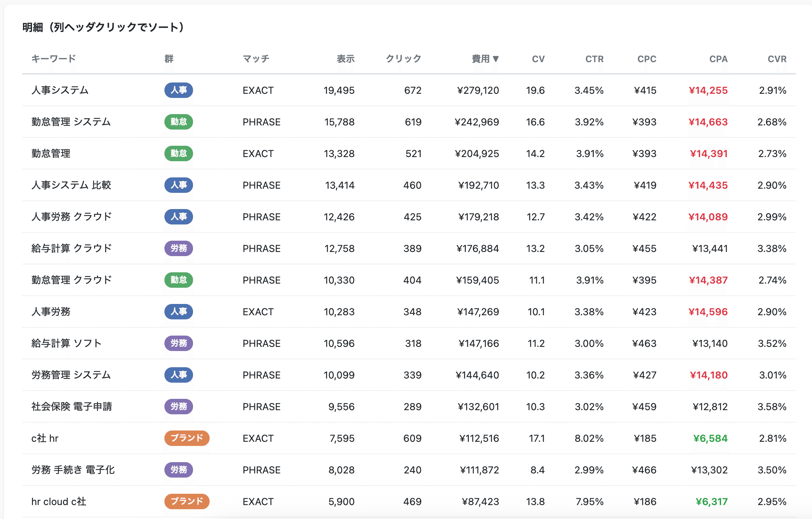This screenshot has width=812, height=519.
Task: Toggle sort on 費用 ▼ column header
Action: [485, 59]
